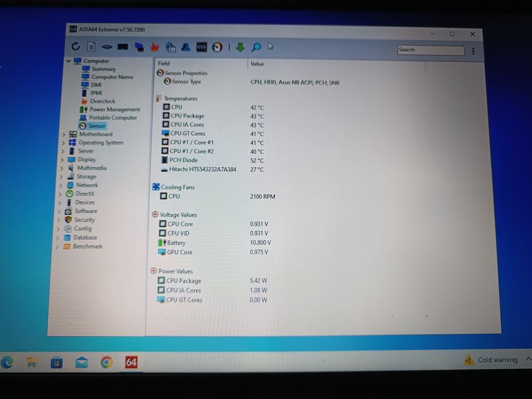Select the CPU Package power row
Image resolution: width=532 pixels, height=399 pixels.
pyautogui.click(x=212, y=280)
